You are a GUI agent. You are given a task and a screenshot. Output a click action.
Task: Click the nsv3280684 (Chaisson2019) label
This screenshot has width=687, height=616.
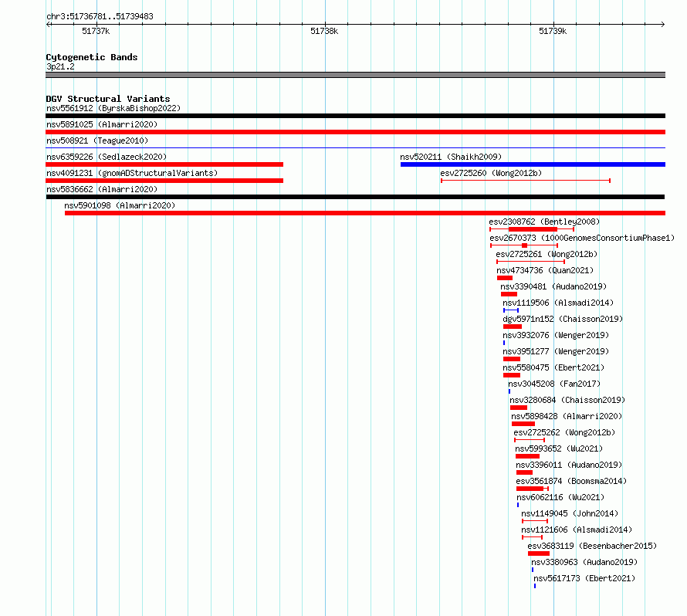[x=567, y=400]
